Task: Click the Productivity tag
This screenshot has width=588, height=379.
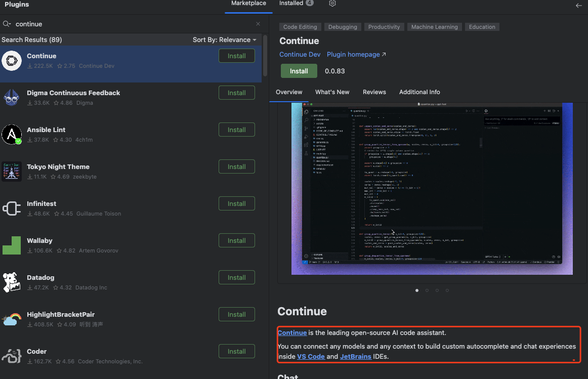Action: 384,27
